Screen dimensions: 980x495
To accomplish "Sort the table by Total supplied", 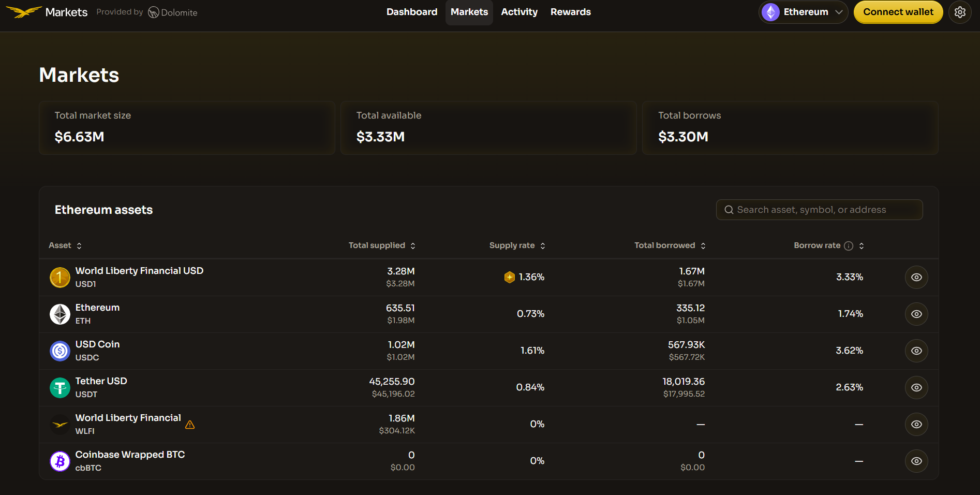I will tap(382, 245).
